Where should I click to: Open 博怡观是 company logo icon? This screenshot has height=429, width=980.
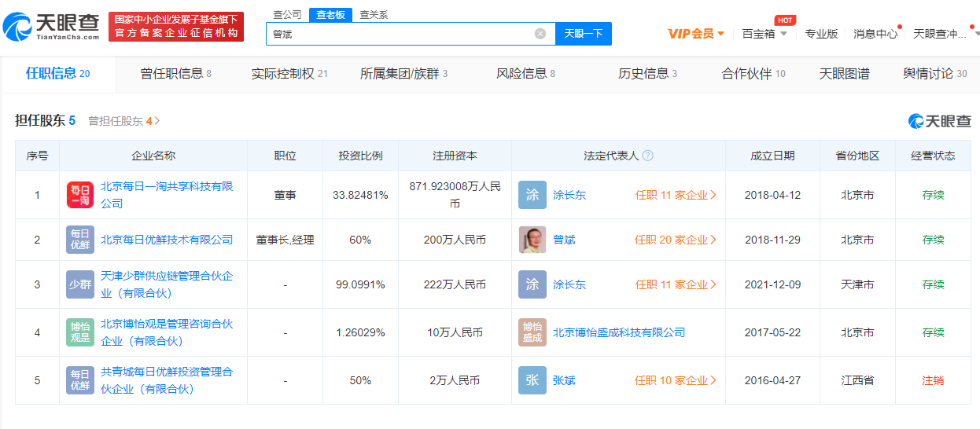(80, 332)
